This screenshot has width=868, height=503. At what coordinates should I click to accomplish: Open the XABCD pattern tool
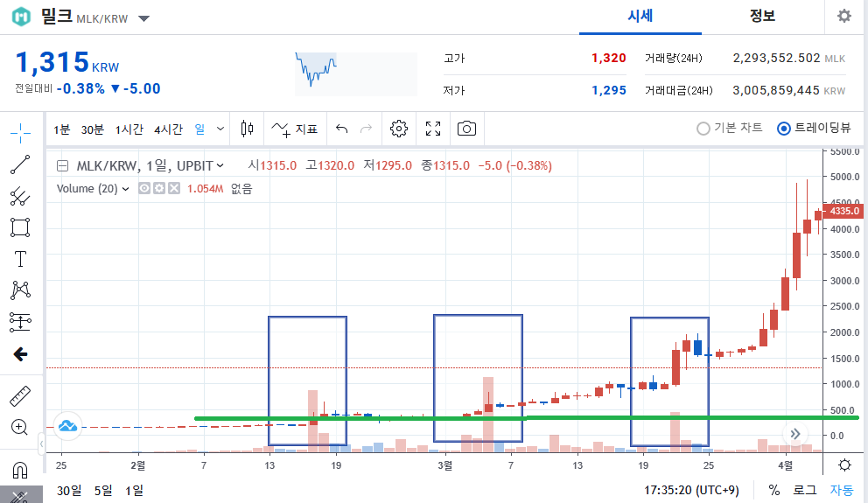click(x=20, y=290)
